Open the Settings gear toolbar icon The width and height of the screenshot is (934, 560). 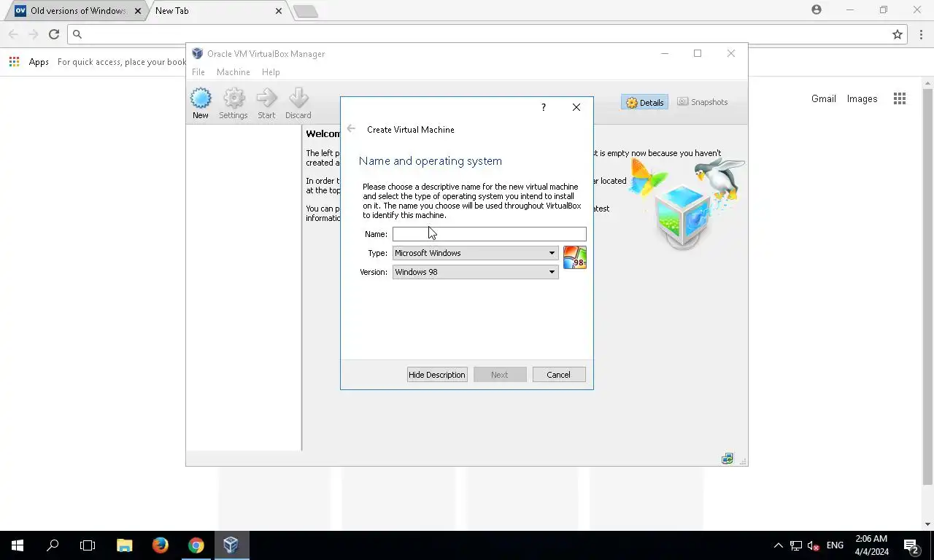point(233,104)
